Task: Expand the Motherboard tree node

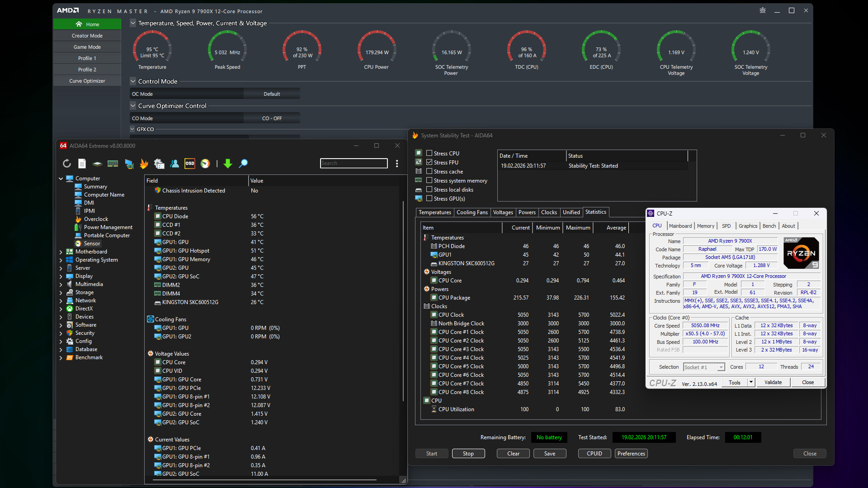Action: [x=61, y=252]
